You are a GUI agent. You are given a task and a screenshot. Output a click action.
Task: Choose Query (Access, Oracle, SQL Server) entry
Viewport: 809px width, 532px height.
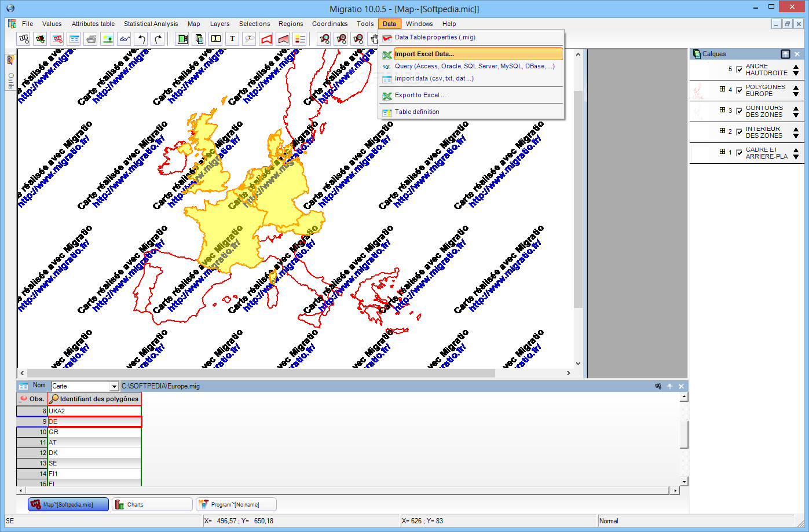coord(471,66)
